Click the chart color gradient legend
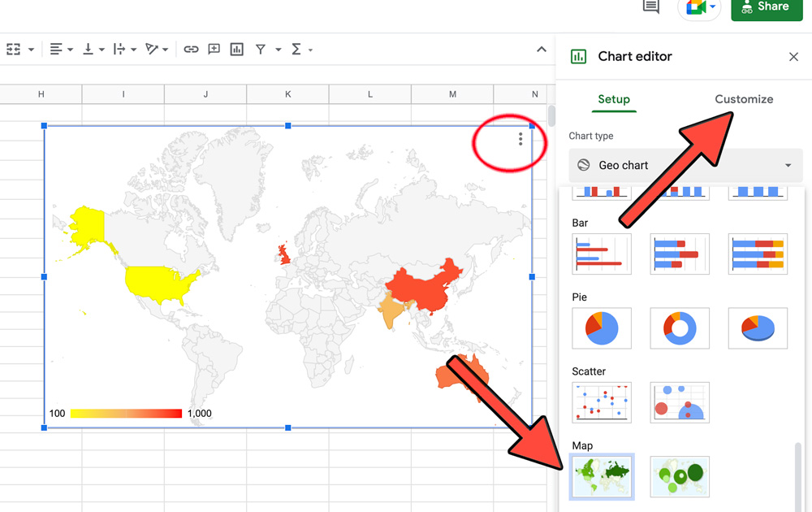Image resolution: width=812 pixels, height=512 pixels. tap(127, 413)
